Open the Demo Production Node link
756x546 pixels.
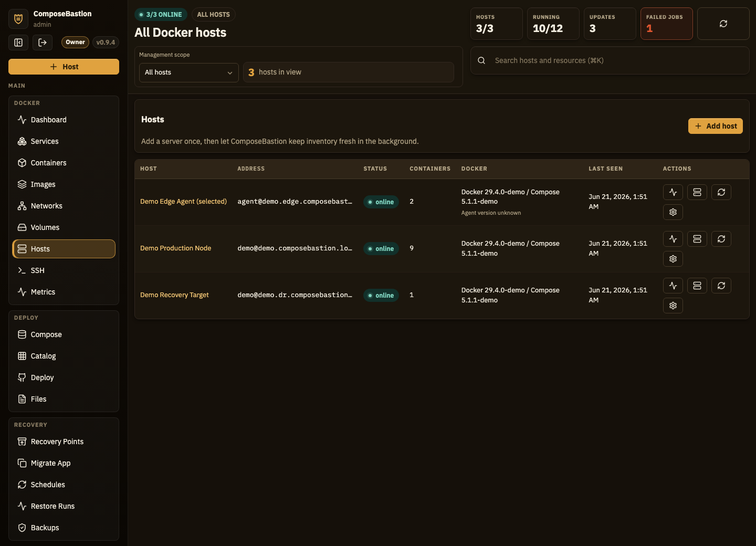(175, 248)
